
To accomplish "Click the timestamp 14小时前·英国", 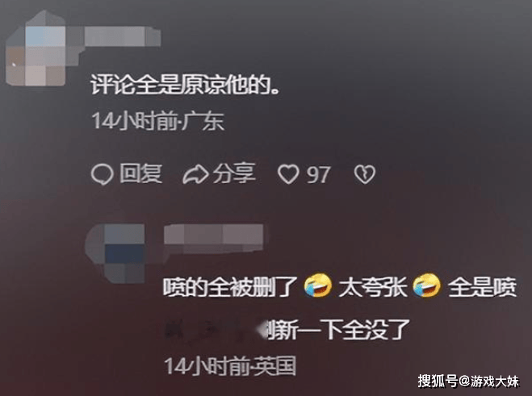I will (x=230, y=366).
